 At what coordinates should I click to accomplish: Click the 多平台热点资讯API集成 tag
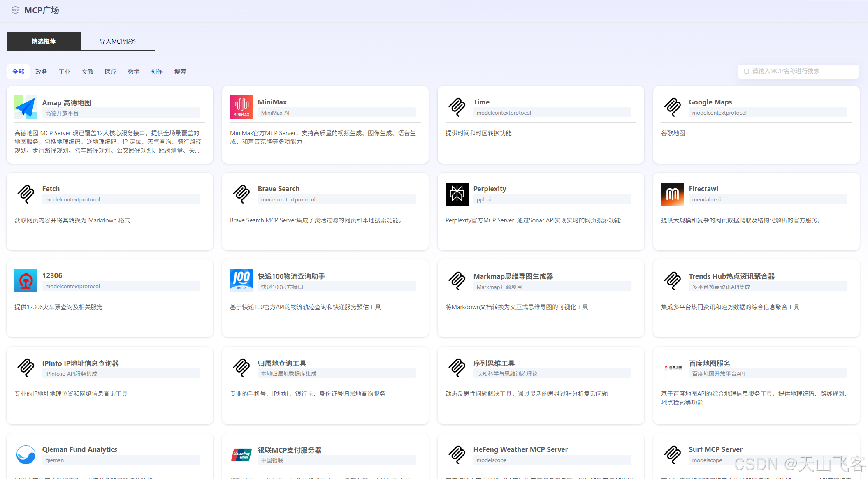click(768, 287)
